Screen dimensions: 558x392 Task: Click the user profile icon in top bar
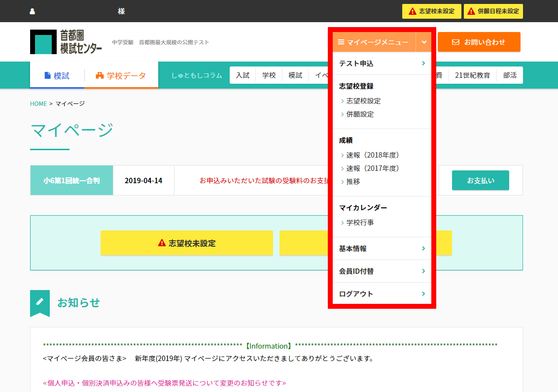tap(33, 11)
